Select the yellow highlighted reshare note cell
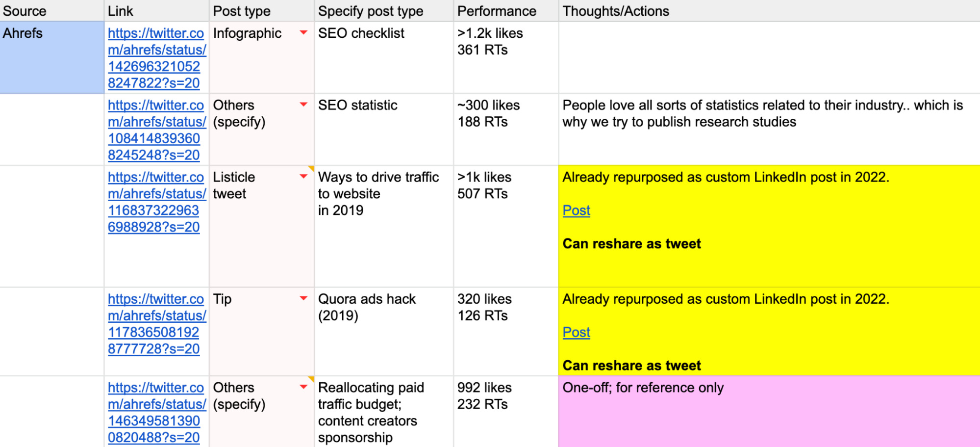980x447 pixels. pyautogui.click(x=765, y=226)
